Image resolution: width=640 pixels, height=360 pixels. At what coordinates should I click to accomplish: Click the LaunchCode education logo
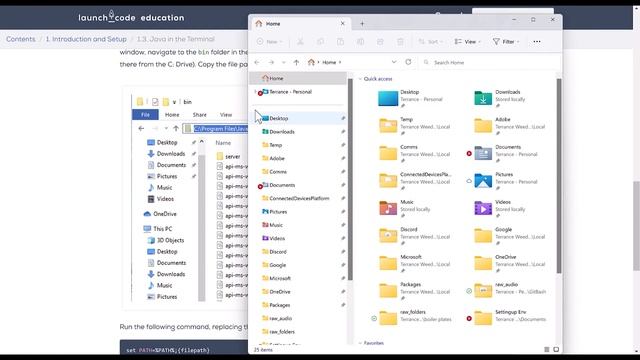tap(131, 17)
